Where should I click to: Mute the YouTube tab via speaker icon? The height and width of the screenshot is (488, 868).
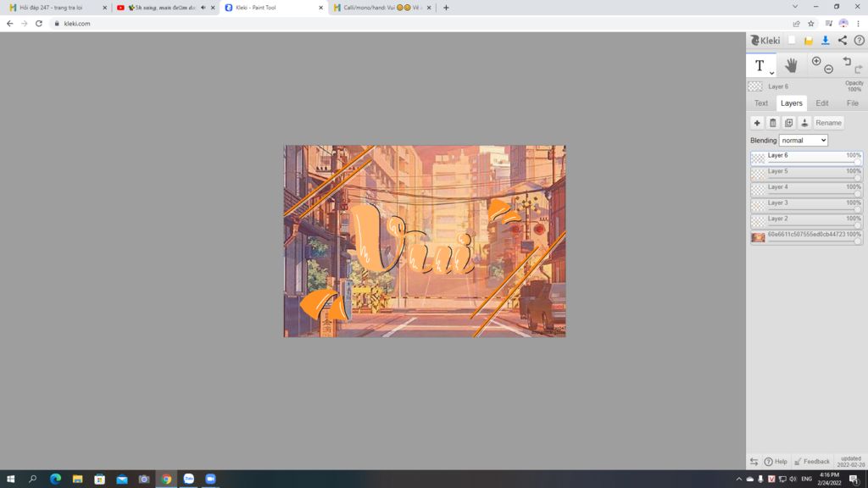203,8
